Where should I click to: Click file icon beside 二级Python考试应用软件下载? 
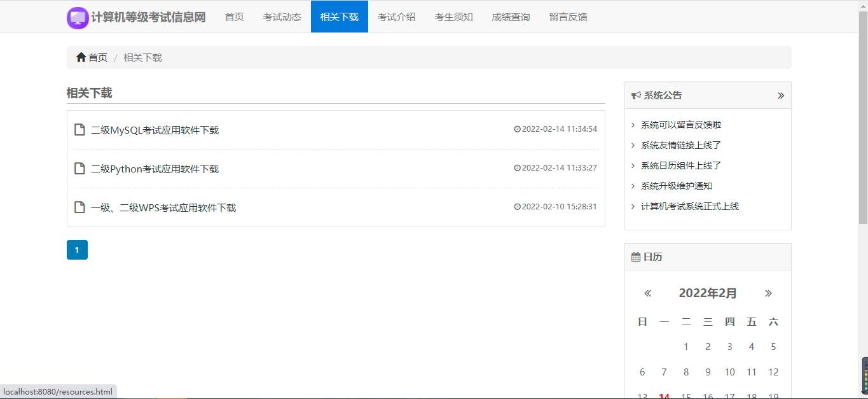tap(80, 169)
